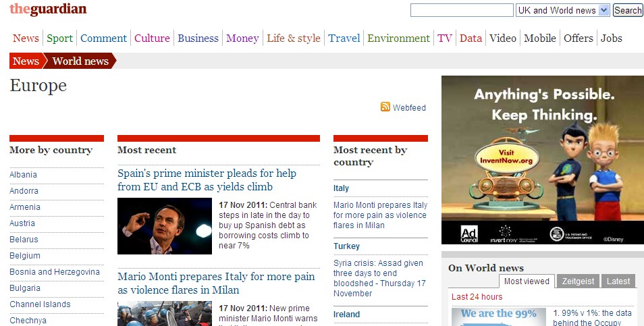
Task: Click the Search button
Action: point(628,10)
